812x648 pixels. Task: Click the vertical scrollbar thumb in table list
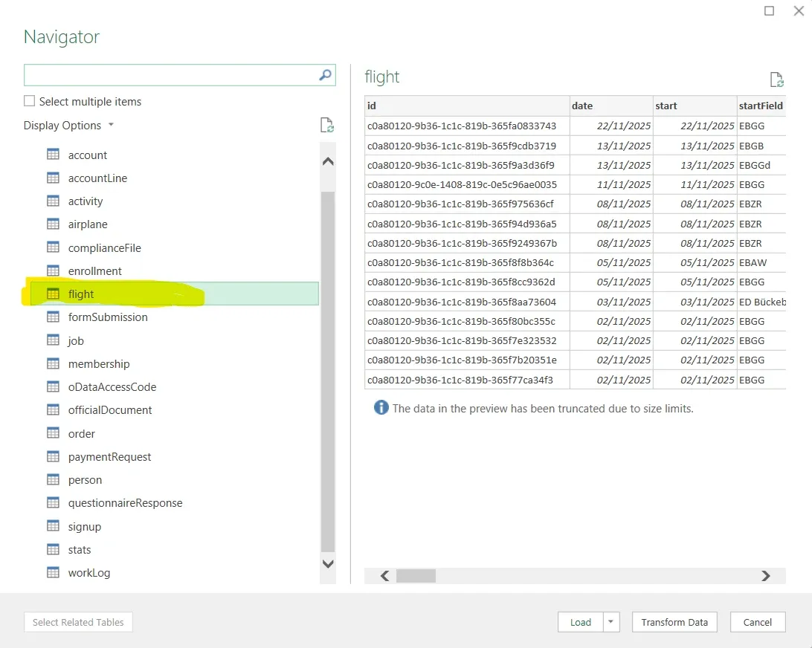point(328,372)
